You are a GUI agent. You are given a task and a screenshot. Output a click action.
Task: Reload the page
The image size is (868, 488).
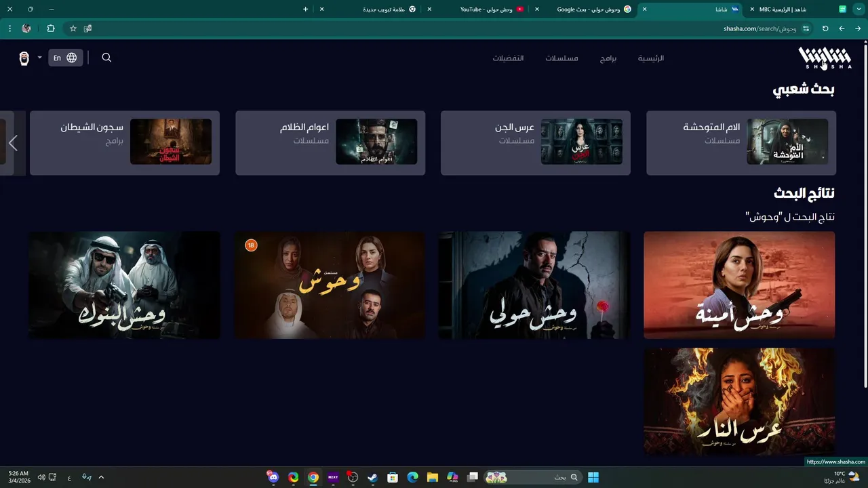825,28
